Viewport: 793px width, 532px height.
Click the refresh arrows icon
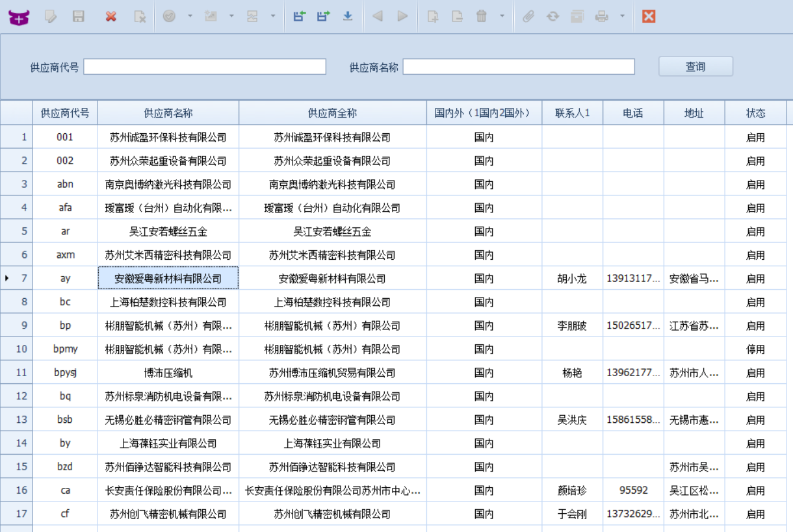pyautogui.click(x=552, y=17)
